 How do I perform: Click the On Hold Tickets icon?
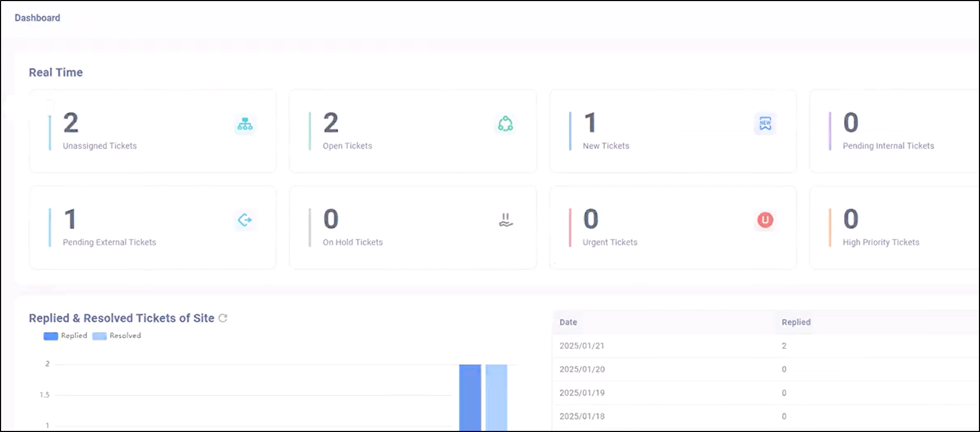tap(505, 220)
